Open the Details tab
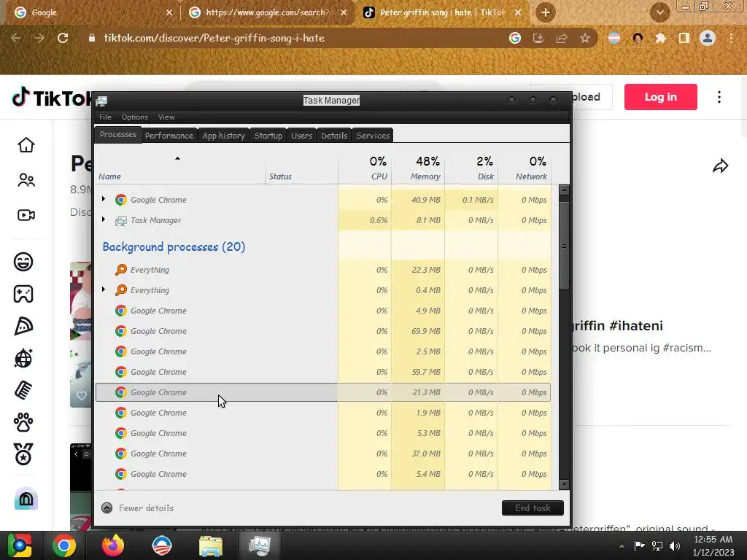The width and height of the screenshot is (747, 560). point(334,136)
